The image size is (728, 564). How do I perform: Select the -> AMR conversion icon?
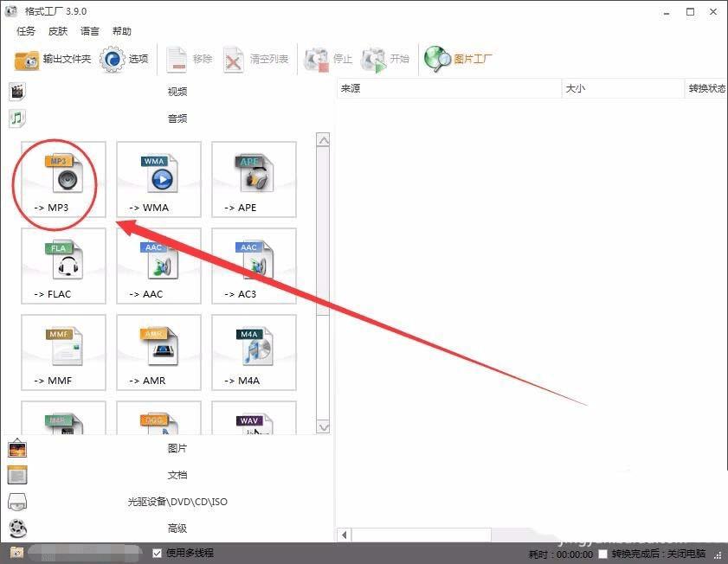coord(158,353)
